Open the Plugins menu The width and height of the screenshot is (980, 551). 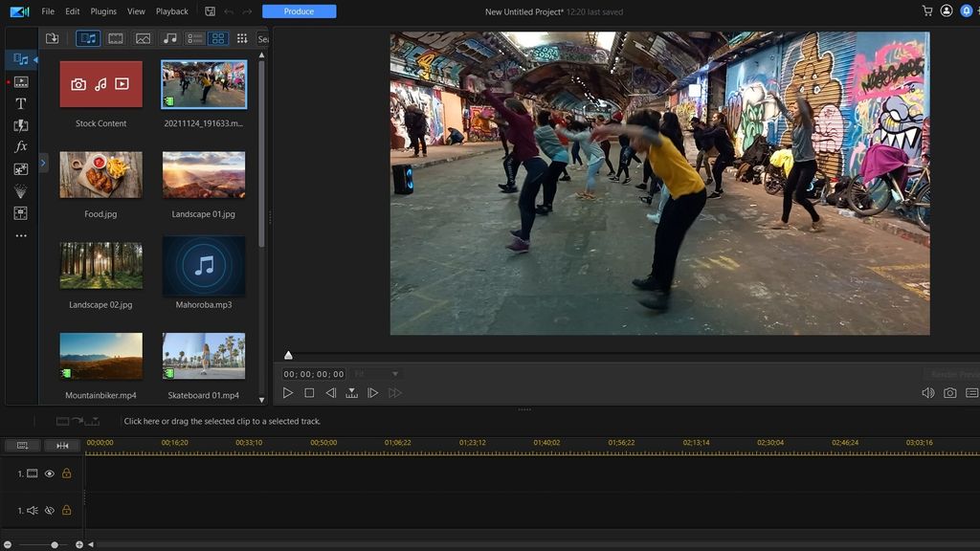102,11
